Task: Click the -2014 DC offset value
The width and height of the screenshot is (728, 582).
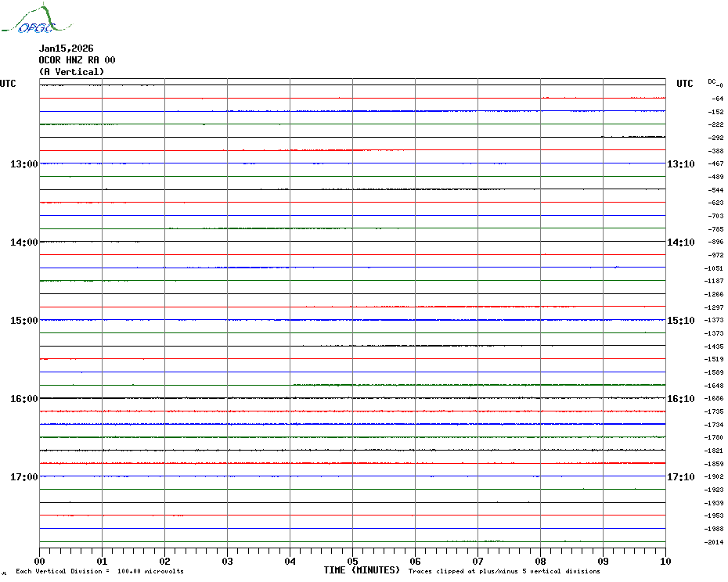Action: point(714,542)
